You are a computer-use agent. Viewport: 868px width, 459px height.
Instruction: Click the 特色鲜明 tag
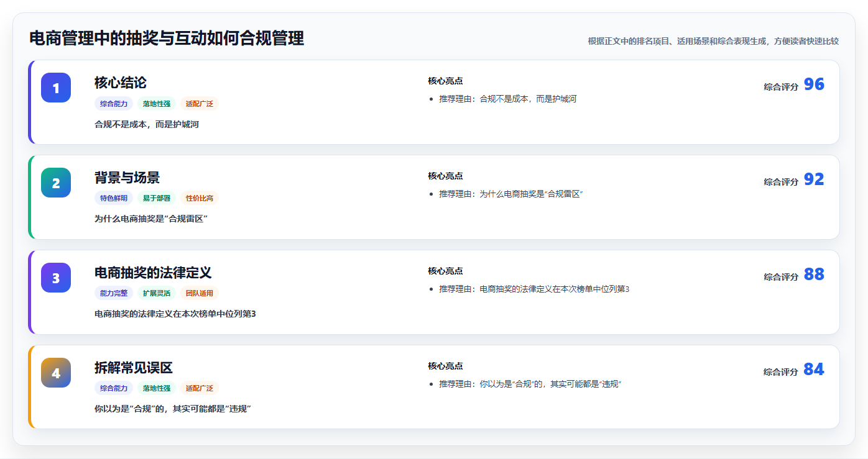(114, 198)
